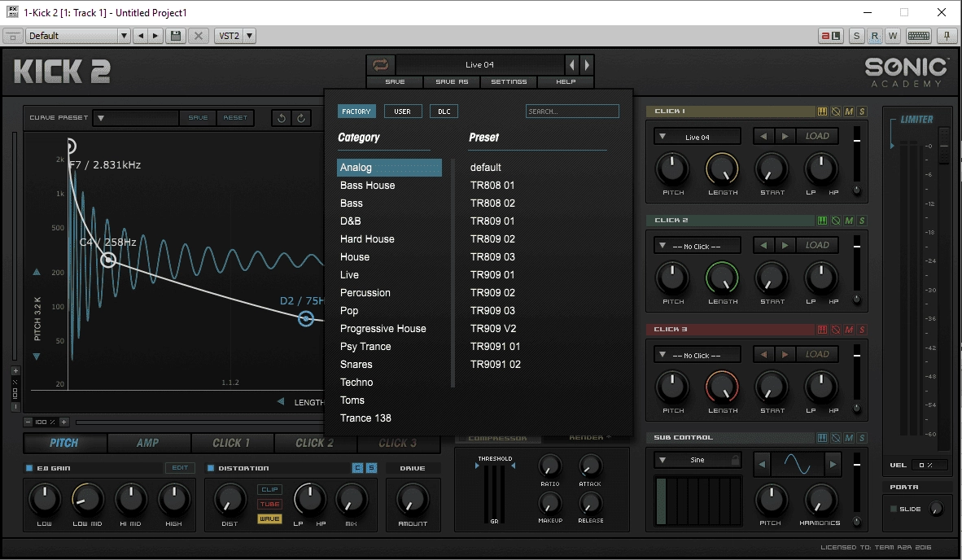Select the DLC preset bank tab
This screenshot has height=560, width=962.
(444, 112)
